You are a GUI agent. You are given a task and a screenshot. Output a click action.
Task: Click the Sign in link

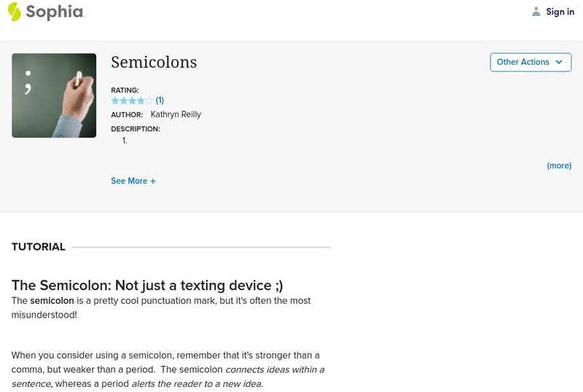click(560, 12)
